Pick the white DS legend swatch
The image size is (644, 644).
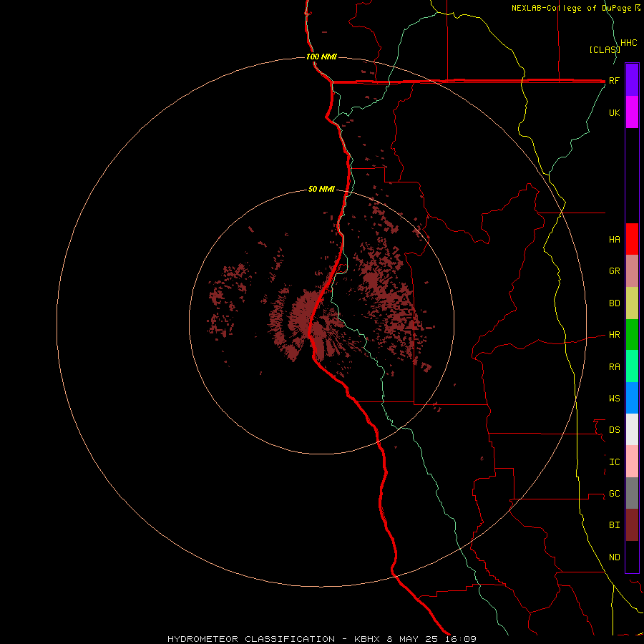pos(632,429)
